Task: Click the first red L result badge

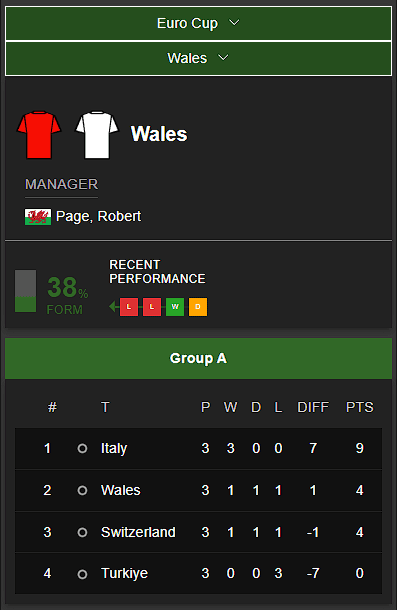Action: [129, 307]
